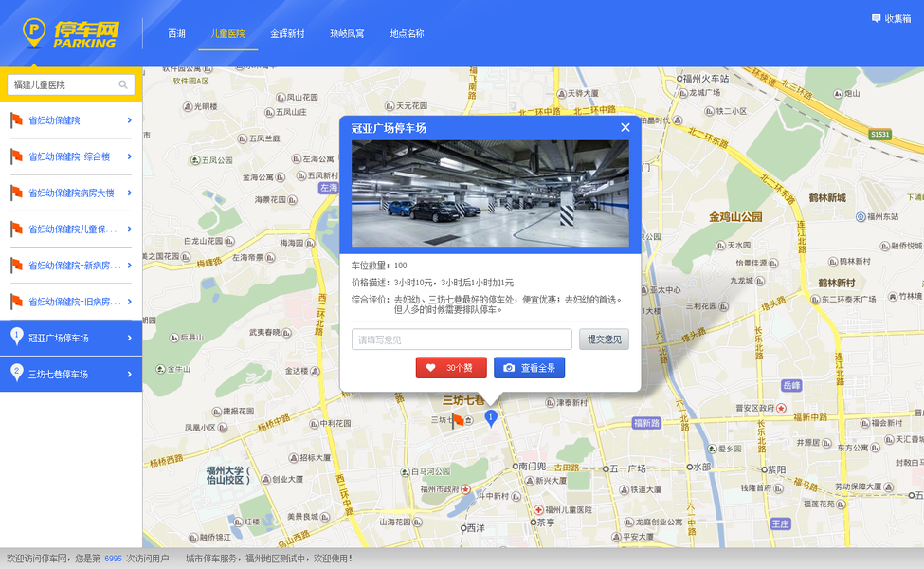Select the 儿童医院 tab
The width and height of the screenshot is (924, 569).
[x=228, y=33]
